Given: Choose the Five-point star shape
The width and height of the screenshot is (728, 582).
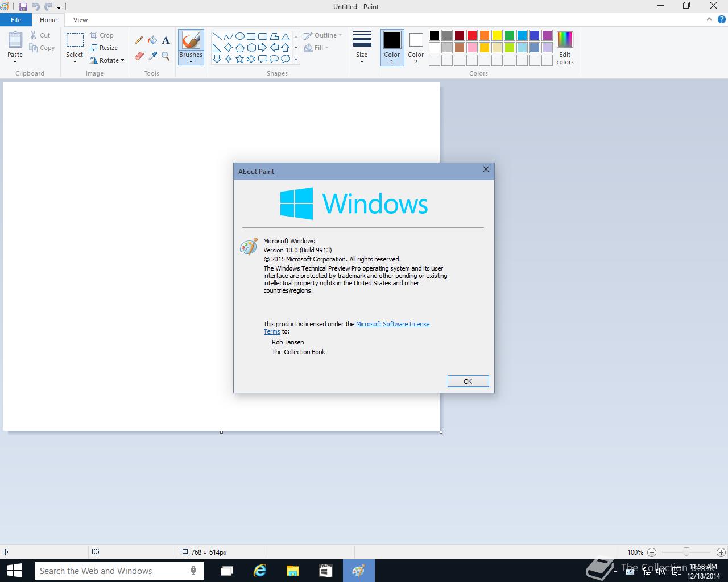Looking at the screenshot, I should [239, 59].
